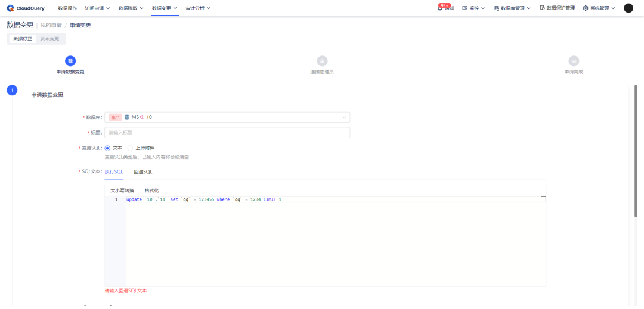Click the SQL editor text area
Viewport: 644px width, 309px height.
click(333, 241)
